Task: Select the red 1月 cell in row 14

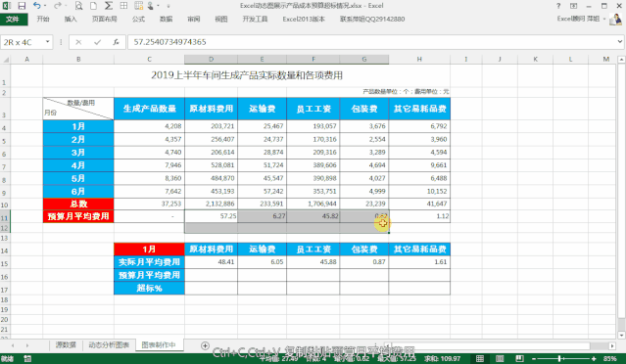Action: click(x=149, y=250)
